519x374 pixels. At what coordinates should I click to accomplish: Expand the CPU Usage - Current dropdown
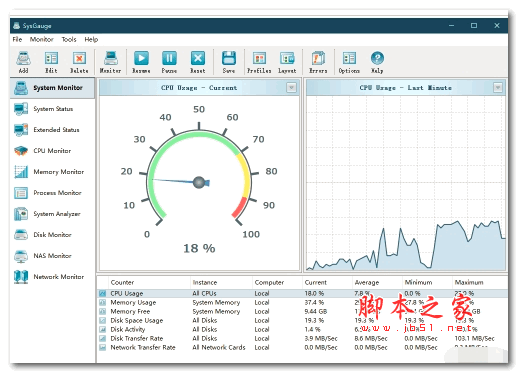pyautogui.click(x=291, y=88)
